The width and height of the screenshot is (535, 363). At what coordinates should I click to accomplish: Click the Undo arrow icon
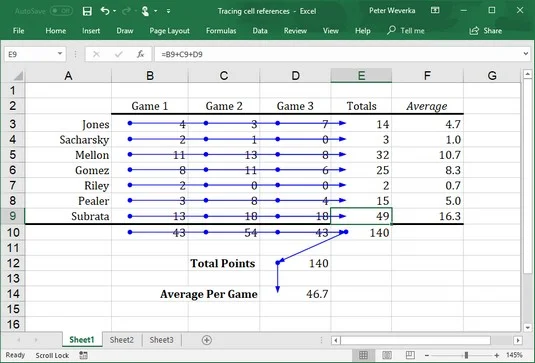[x=105, y=11]
